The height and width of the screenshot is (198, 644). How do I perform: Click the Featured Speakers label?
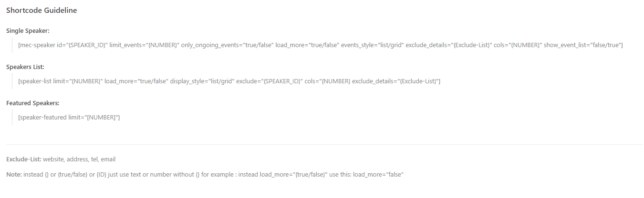(32, 103)
